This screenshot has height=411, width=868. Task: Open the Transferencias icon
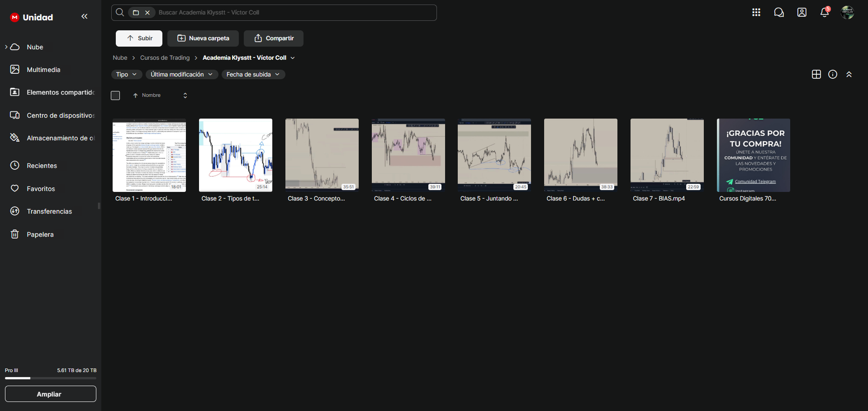[x=15, y=211]
